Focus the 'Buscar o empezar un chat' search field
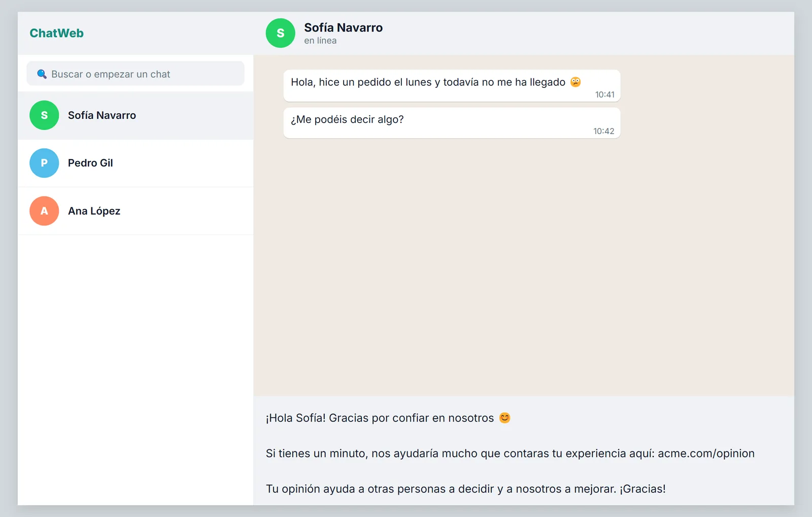 pyautogui.click(x=136, y=74)
